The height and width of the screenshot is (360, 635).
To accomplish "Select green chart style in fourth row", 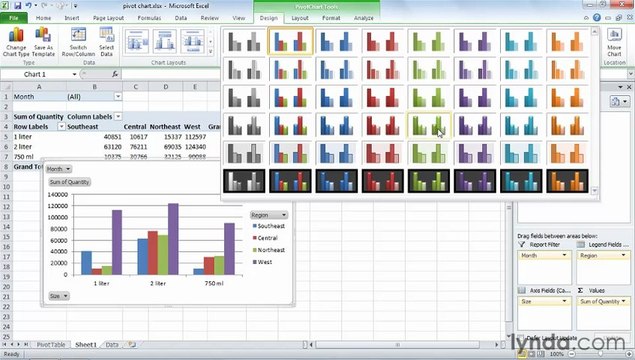I will coord(428,125).
